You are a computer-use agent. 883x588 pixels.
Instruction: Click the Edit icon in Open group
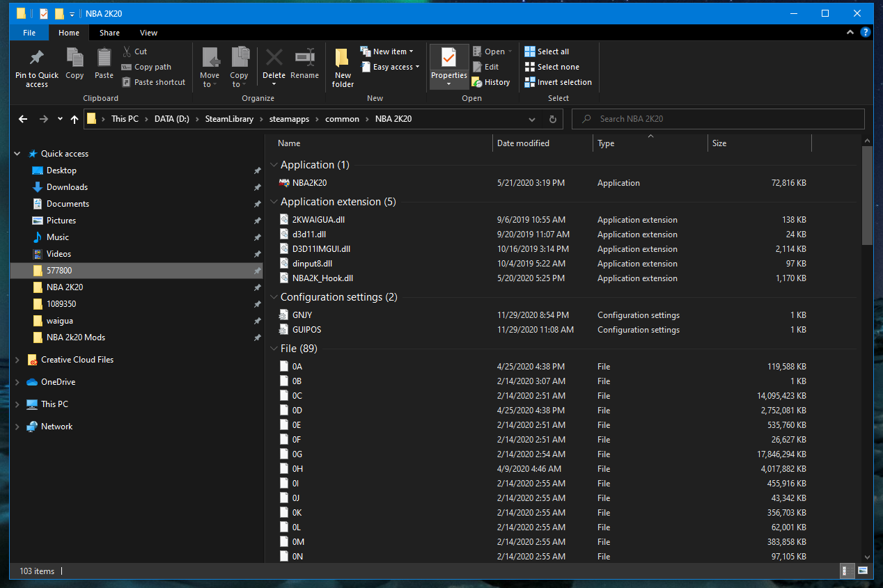pos(477,67)
